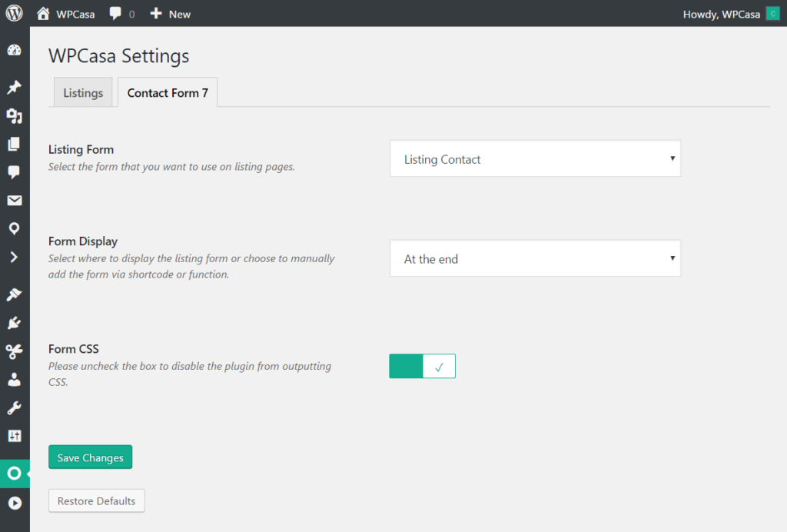This screenshot has height=532, width=787.
Task: Open Users via the person icon
Action: pos(15,378)
